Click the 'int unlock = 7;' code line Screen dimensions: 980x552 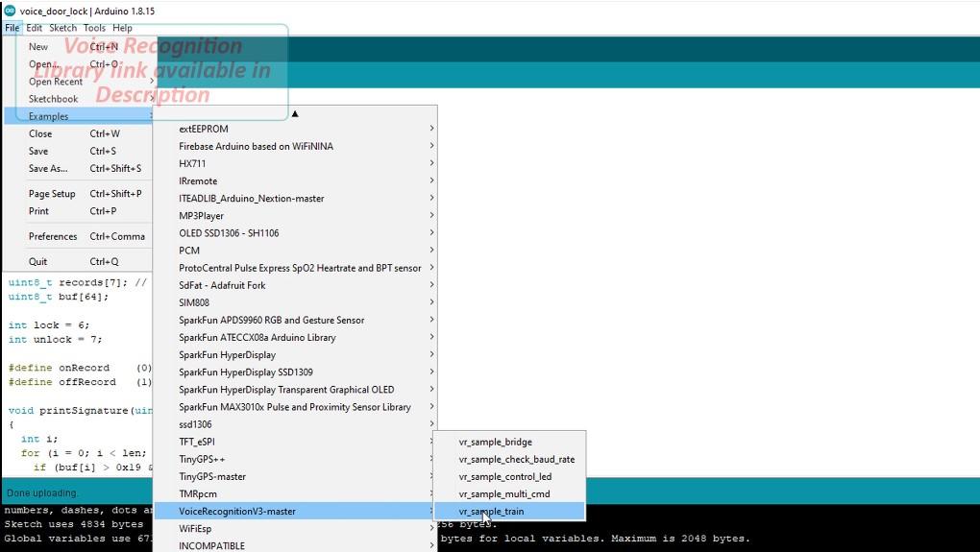(x=55, y=340)
